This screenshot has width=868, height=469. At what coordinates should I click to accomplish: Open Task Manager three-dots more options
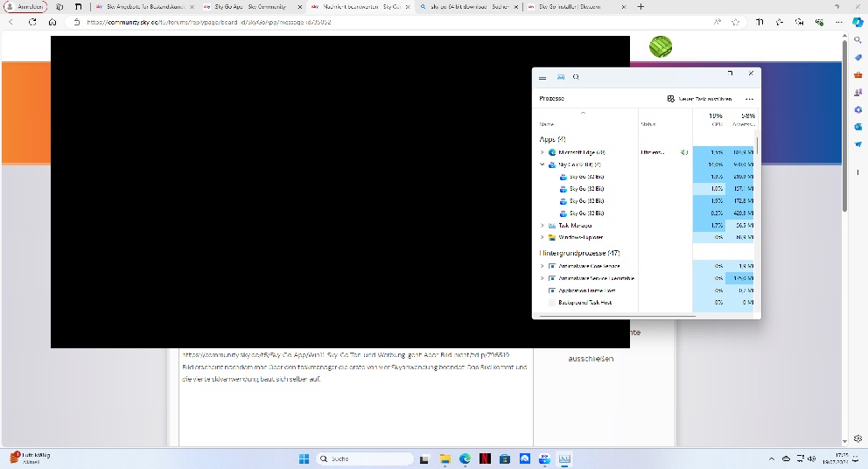[749, 99]
